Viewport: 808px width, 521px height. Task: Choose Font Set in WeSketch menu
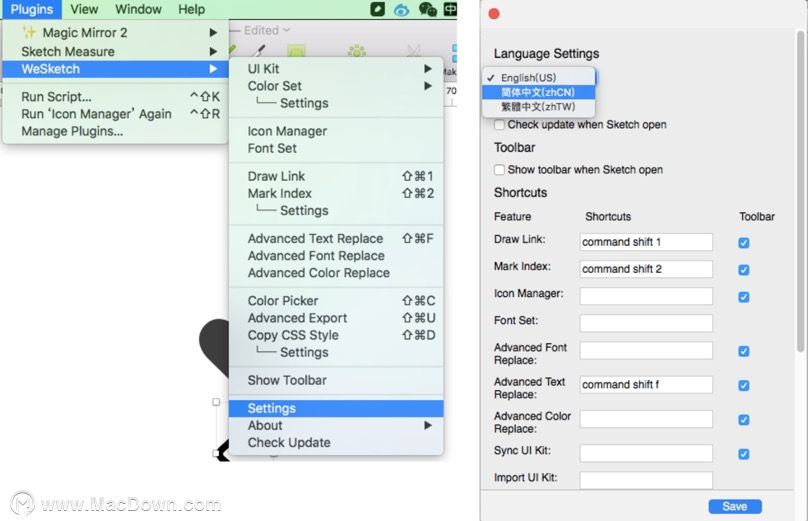336,148
